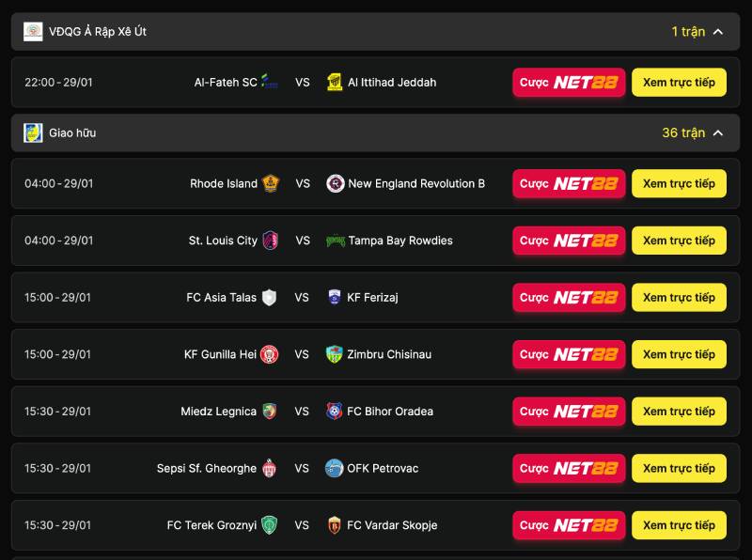
Task: Click the Saudi league header logo
Action: point(33,32)
